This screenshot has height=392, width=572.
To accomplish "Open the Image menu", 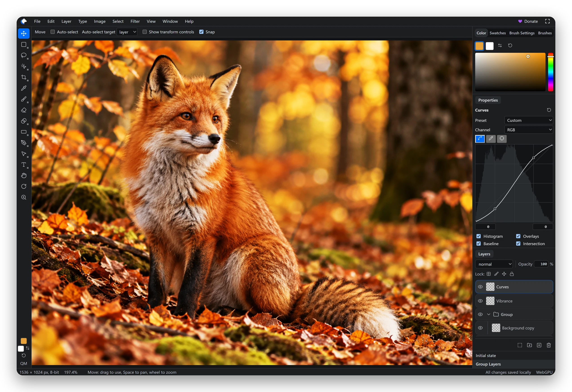I will 100,21.
